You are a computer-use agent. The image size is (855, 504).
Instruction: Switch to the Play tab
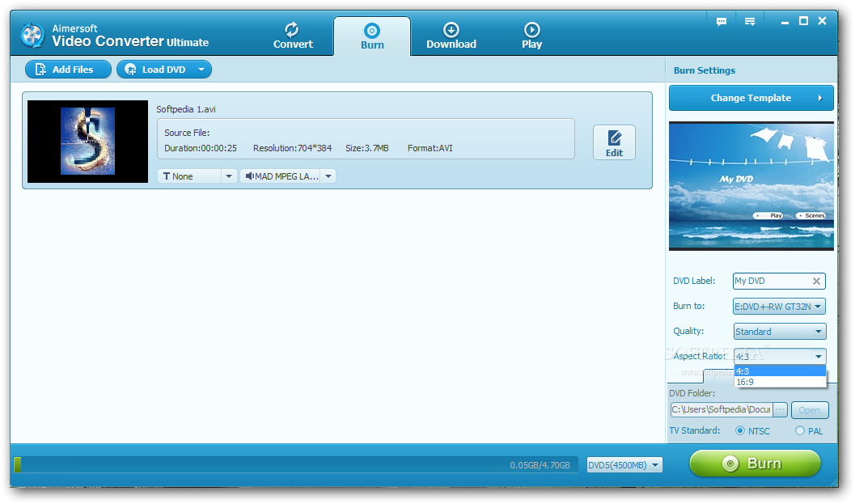pyautogui.click(x=531, y=36)
